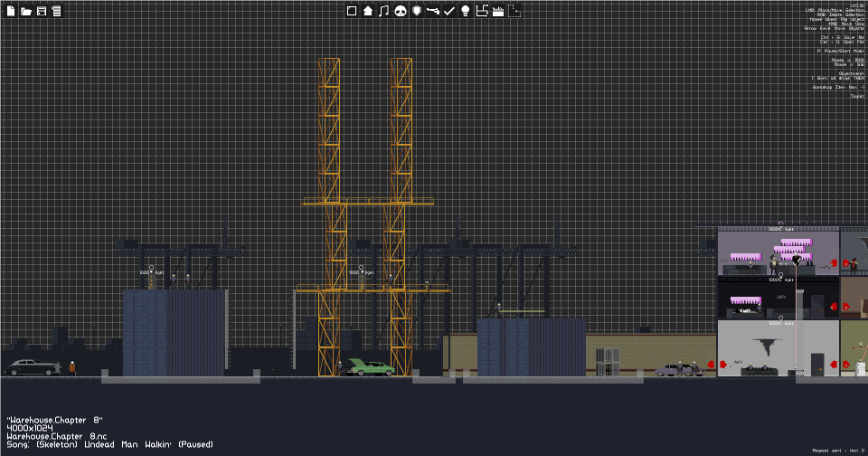The image size is (868, 456).
Task: Select the red left-arrow door marker outside the ground floor
Action: click(712, 364)
